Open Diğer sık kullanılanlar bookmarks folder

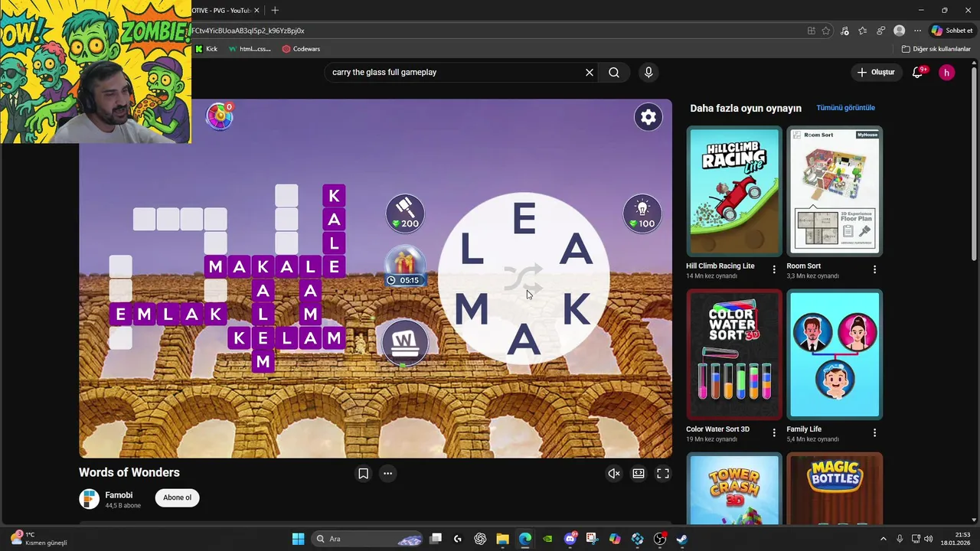tap(936, 49)
